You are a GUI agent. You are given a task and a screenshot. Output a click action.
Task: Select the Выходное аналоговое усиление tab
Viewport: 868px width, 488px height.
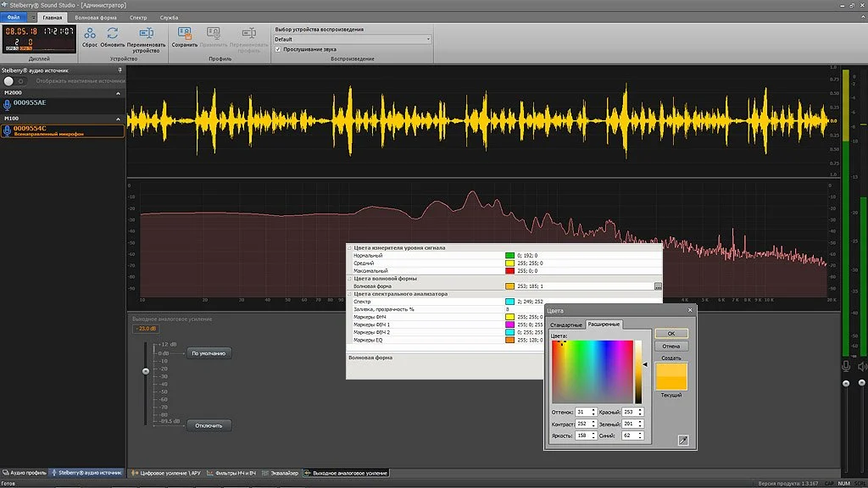click(347, 473)
